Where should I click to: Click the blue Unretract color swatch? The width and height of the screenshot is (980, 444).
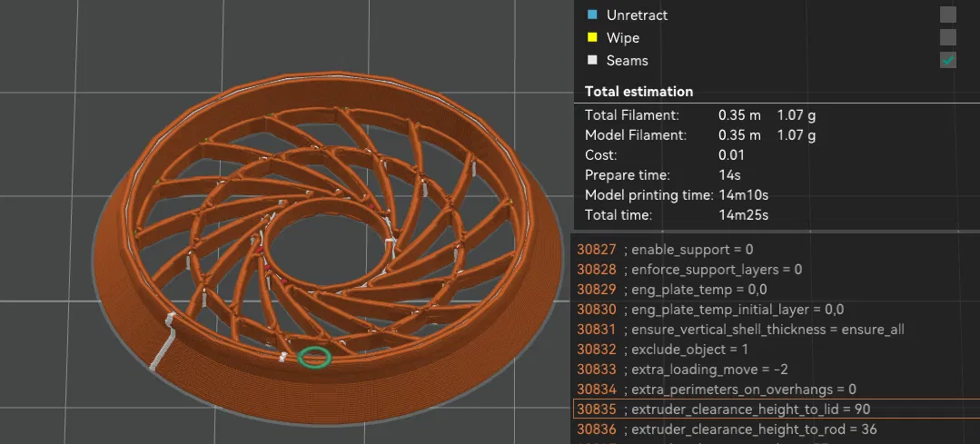click(x=592, y=15)
